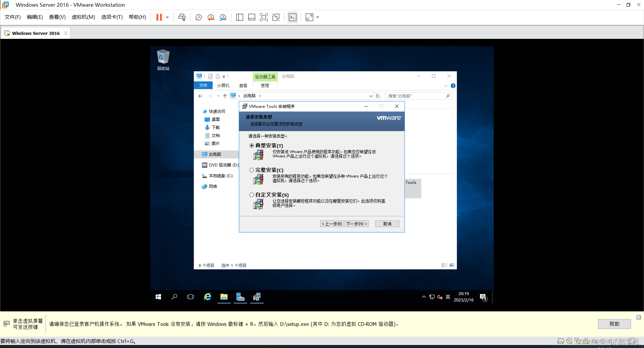Refresh the Explorer address bar

(378, 96)
